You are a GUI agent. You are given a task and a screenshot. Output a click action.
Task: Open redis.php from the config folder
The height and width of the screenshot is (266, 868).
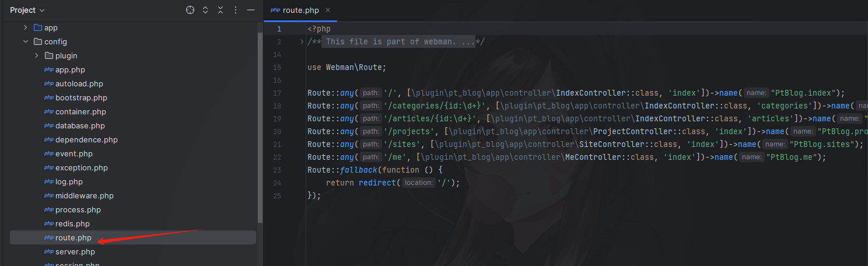(x=72, y=223)
